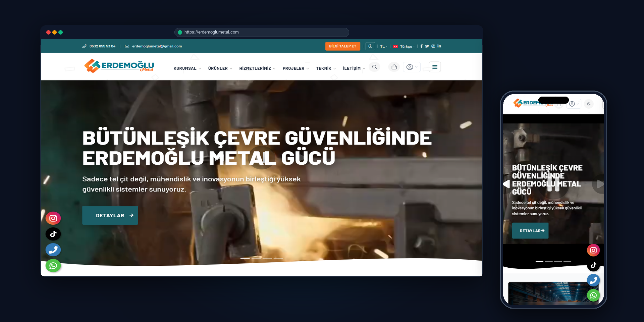
Task: Tap Instagram floating icon on the phone mockup
Action: (x=593, y=250)
